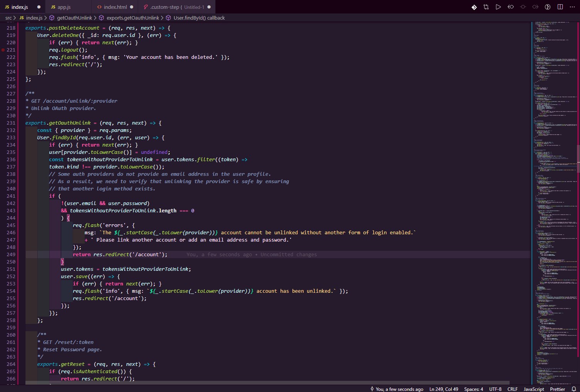Click 'req.logout();' on line 221
This screenshot has height=392, width=580.
[68, 50]
